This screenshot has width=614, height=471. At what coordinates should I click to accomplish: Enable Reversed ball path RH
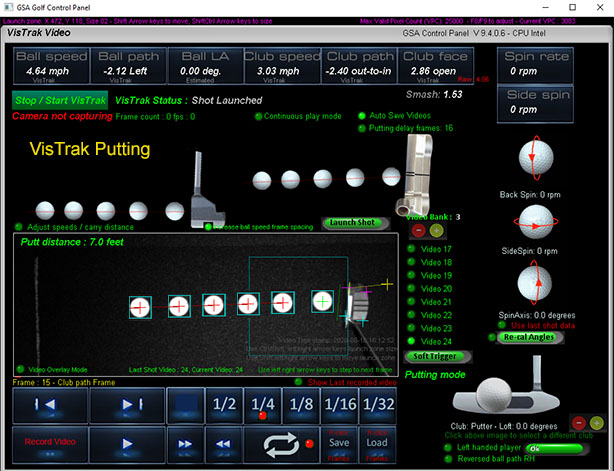click(x=448, y=459)
